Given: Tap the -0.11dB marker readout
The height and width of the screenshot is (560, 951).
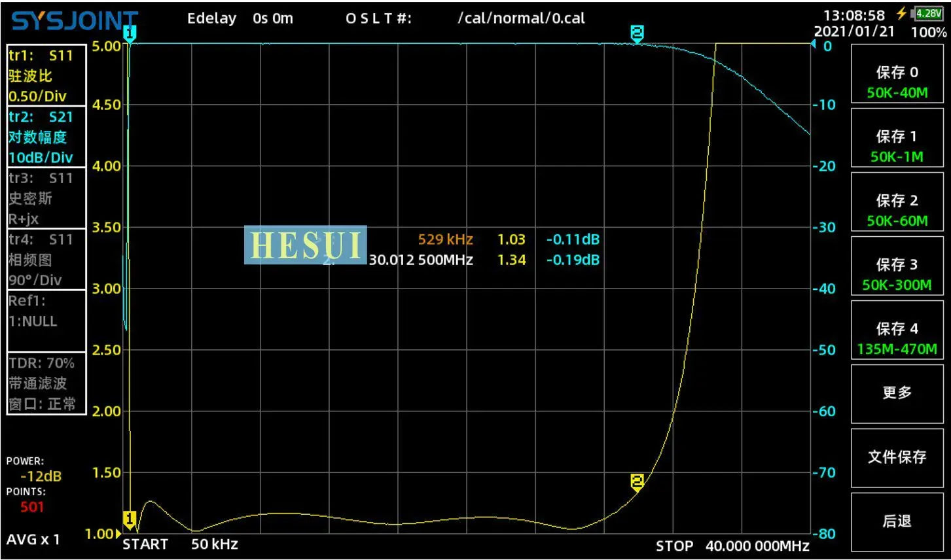Looking at the screenshot, I should tap(573, 239).
